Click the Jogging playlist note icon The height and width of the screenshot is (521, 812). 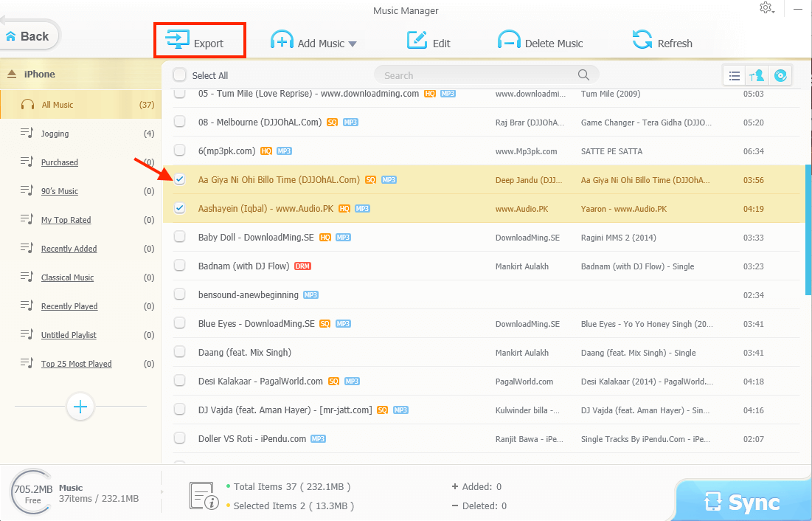coord(27,133)
